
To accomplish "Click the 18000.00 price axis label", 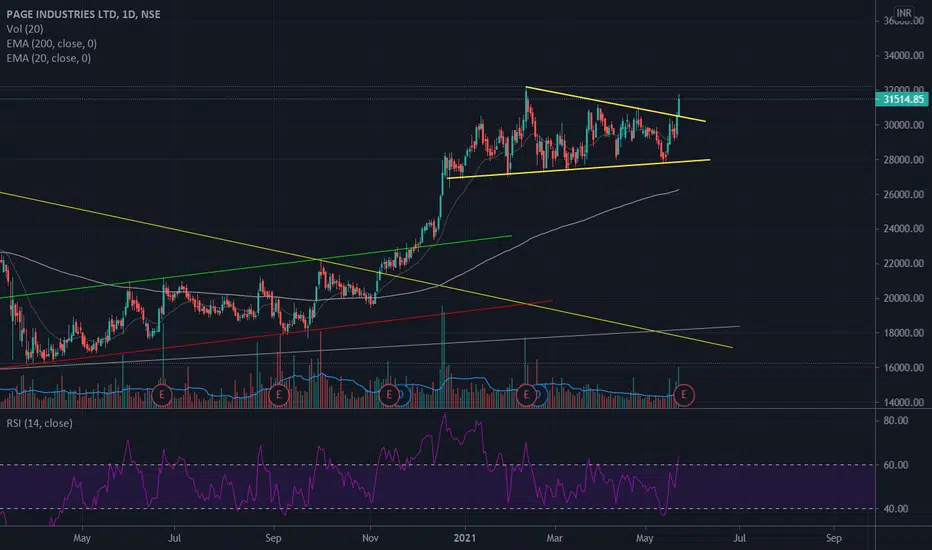I will 903,333.
